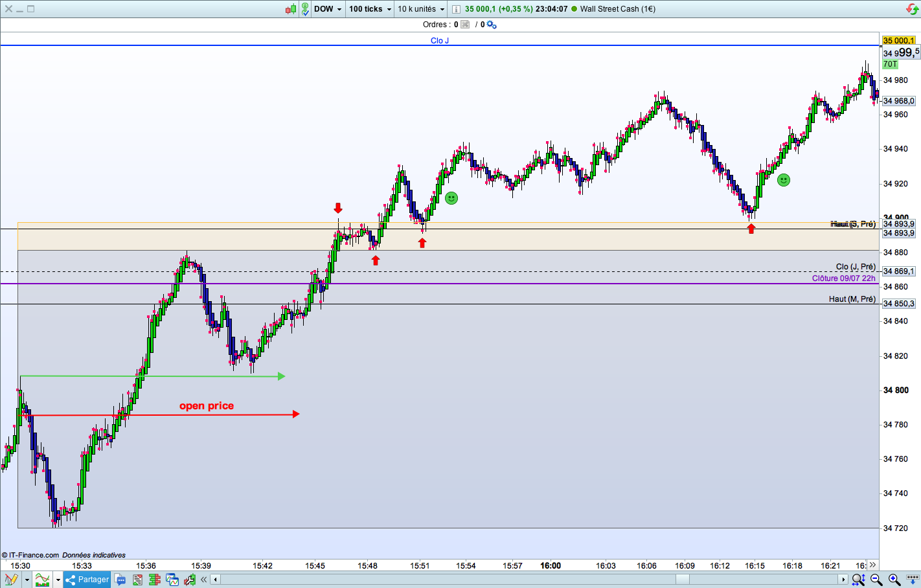Screen dimensions: 921x588
Task: Open the multi-chart windows icon
Action: tap(172, 580)
